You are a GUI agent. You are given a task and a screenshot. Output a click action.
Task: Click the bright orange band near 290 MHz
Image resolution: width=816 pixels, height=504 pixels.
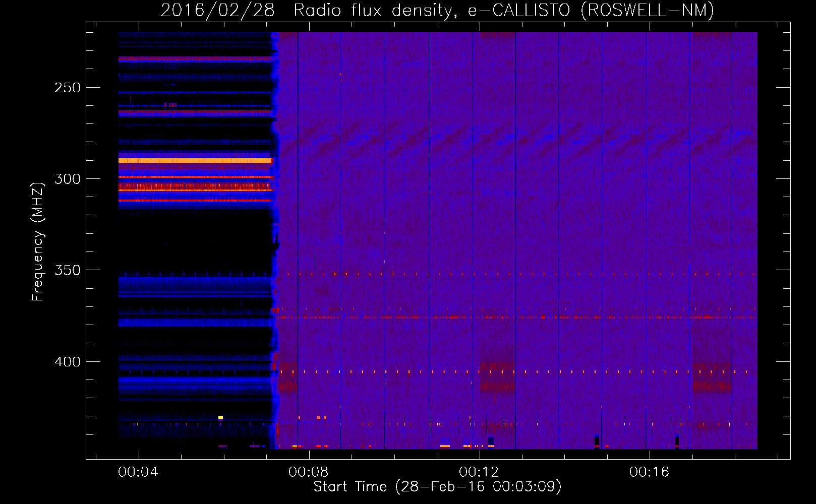click(x=196, y=160)
